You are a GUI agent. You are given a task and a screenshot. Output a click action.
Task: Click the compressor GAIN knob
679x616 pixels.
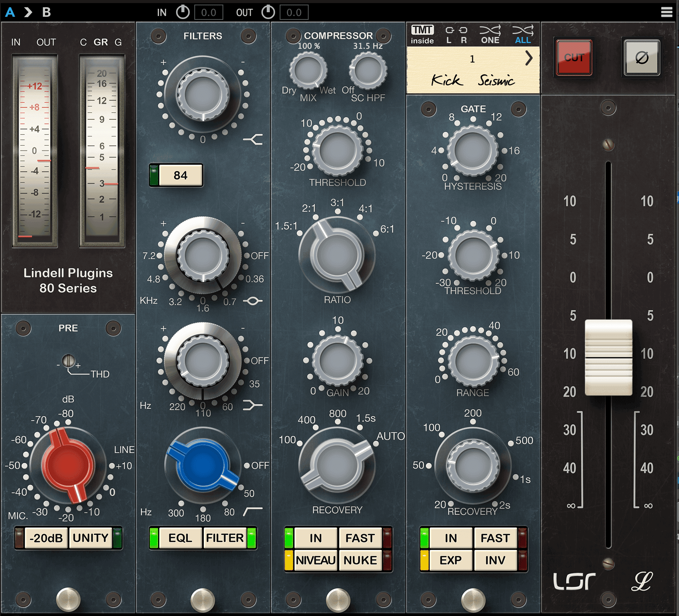[338, 360]
